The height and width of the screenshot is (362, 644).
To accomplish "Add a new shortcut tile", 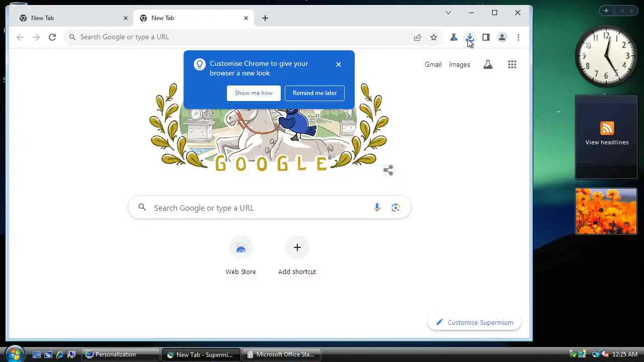I will [x=297, y=256].
